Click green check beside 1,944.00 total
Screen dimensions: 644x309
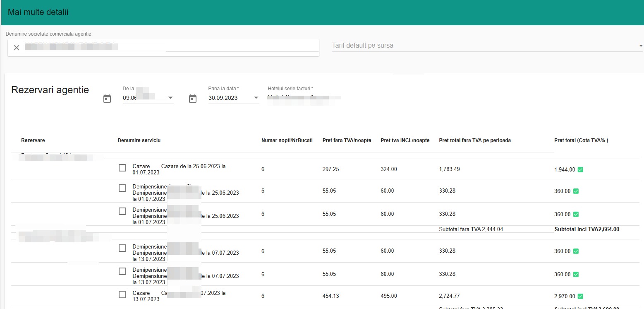tap(580, 169)
